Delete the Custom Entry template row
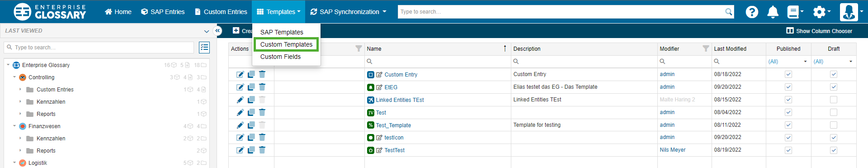868x168 pixels. pyautogui.click(x=262, y=74)
